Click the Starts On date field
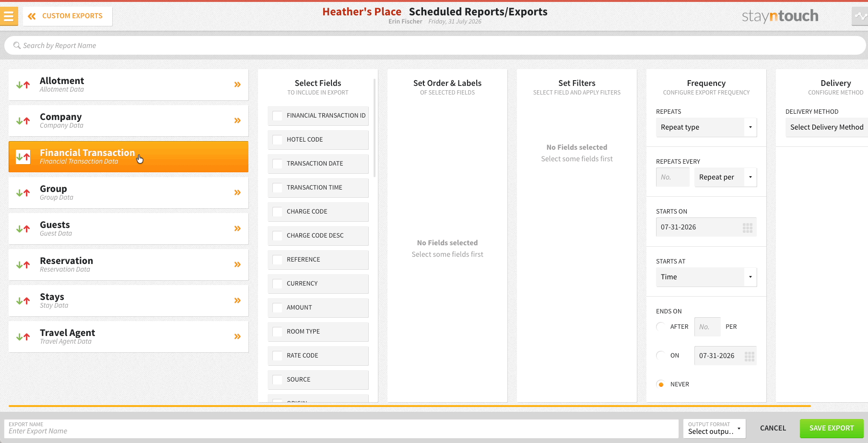Image resolution: width=868 pixels, height=443 pixels. click(706, 227)
